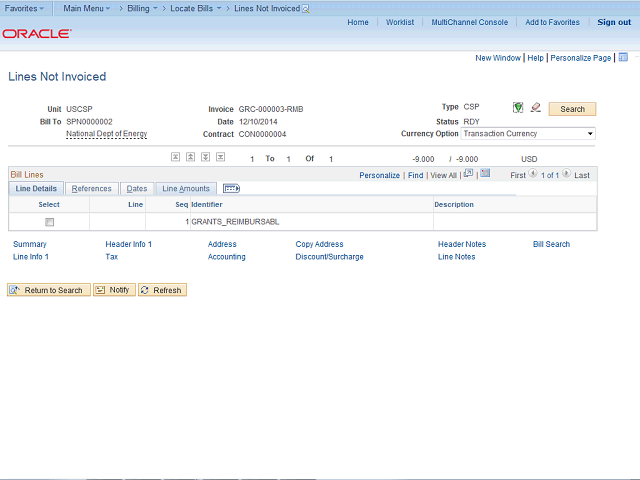Screen dimensions: 640x480
Task: Click invoice number GRC-000003-RMB
Action: pyautogui.click(x=271, y=109)
